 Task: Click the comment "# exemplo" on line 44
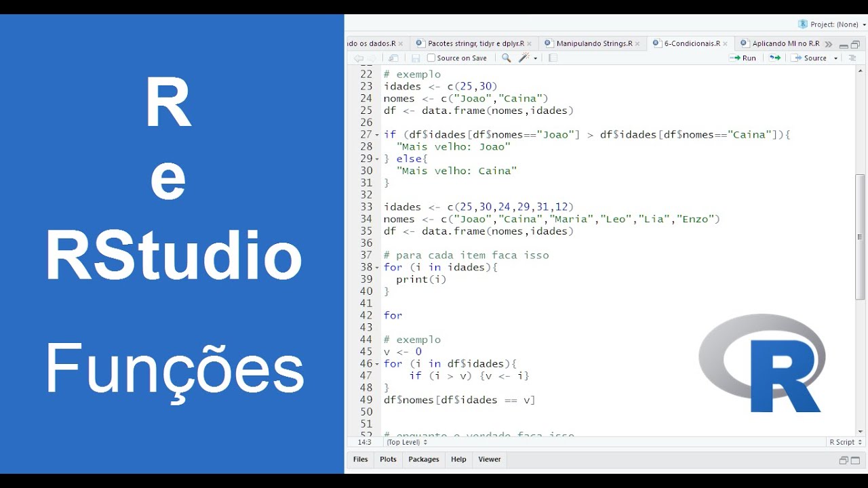(412, 340)
